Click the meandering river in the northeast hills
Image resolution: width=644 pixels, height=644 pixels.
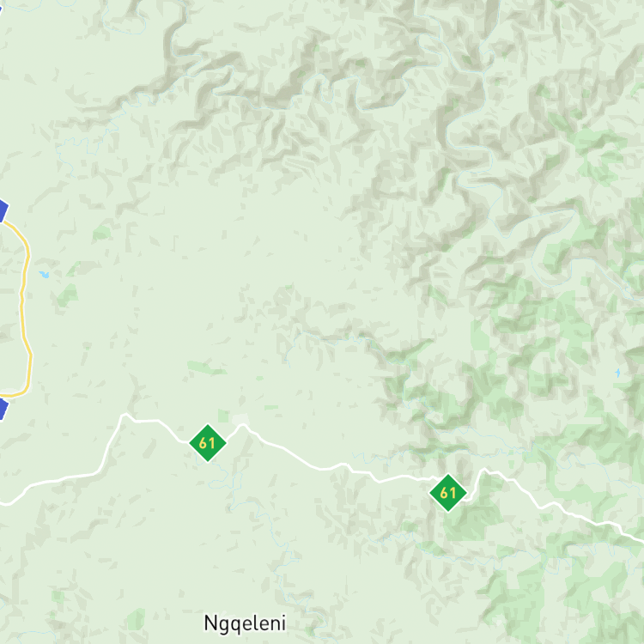(x=468, y=136)
